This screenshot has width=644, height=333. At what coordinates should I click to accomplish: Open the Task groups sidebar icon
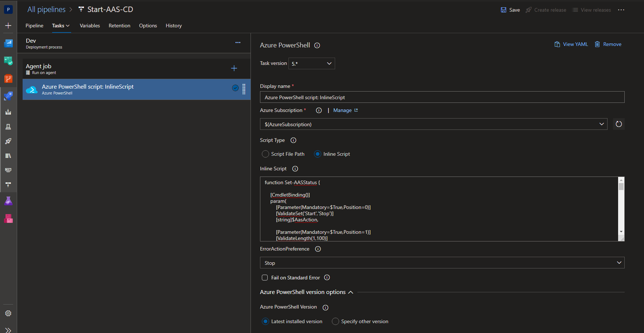click(8, 170)
